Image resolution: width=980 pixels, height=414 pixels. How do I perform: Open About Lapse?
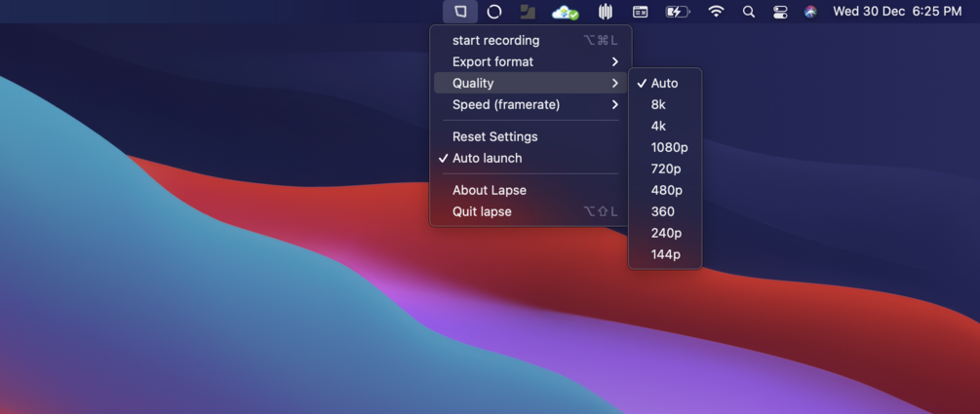click(x=530, y=191)
